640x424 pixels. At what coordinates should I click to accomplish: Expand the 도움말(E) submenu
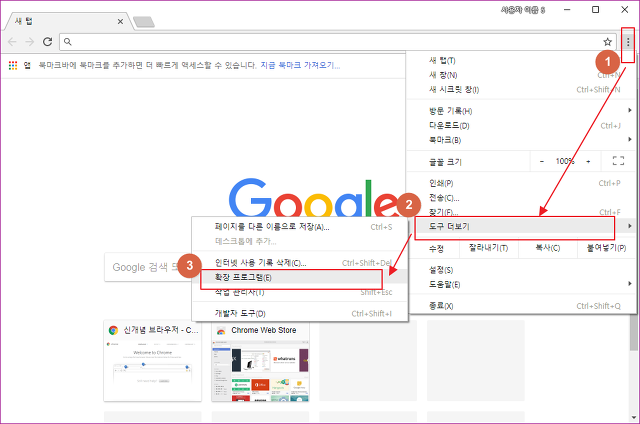click(521, 284)
